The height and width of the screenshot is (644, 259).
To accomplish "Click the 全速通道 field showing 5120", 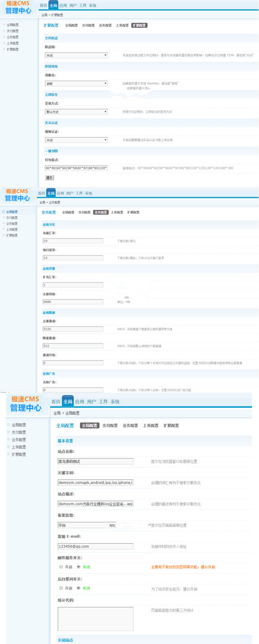I will pos(73,329).
